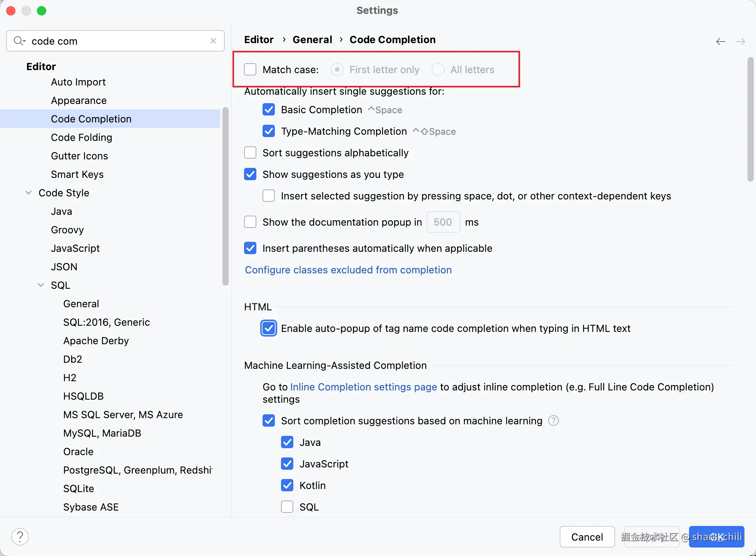This screenshot has width=756, height=556.
Task: Select Smart Keys in the sidebar
Action: [x=77, y=174]
